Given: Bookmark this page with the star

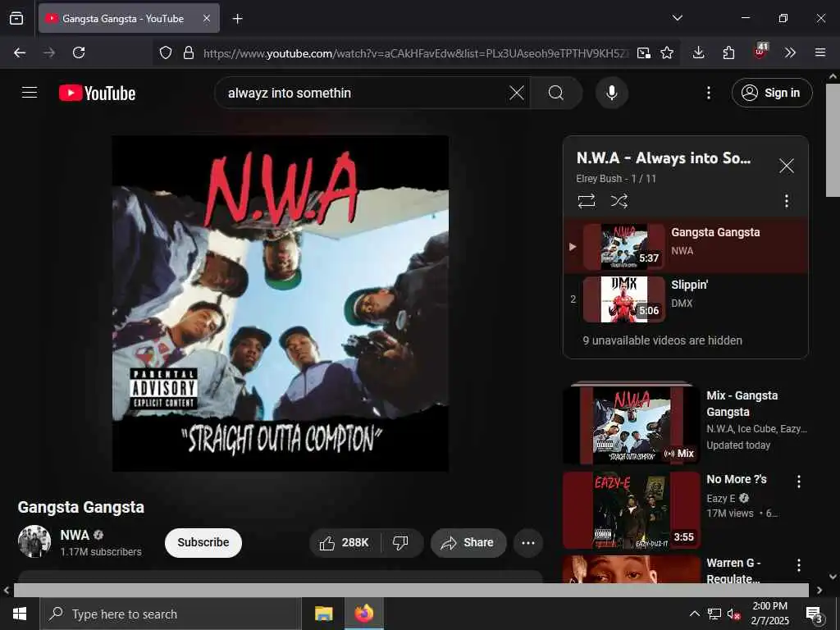Looking at the screenshot, I should pyautogui.click(x=667, y=52).
